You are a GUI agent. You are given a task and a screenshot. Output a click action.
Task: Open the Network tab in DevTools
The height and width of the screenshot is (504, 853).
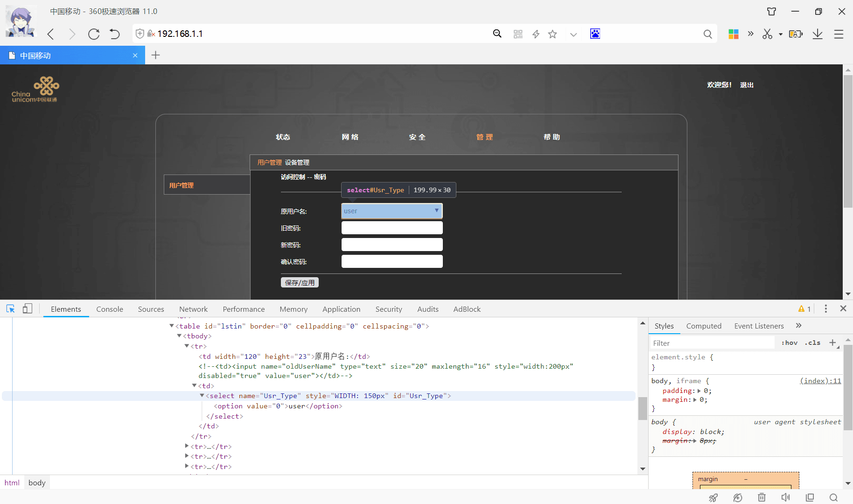193,309
